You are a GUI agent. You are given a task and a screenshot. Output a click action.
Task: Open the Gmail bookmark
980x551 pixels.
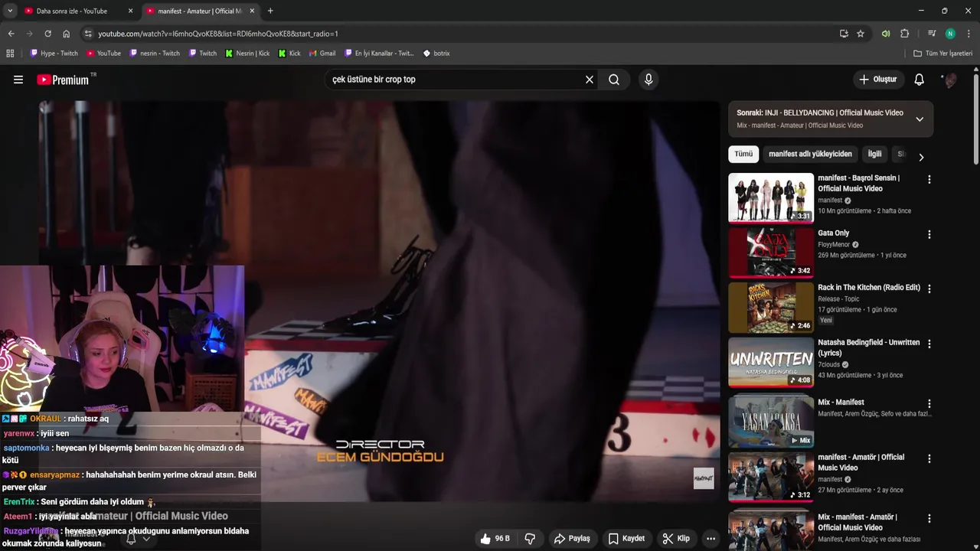coord(322,54)
